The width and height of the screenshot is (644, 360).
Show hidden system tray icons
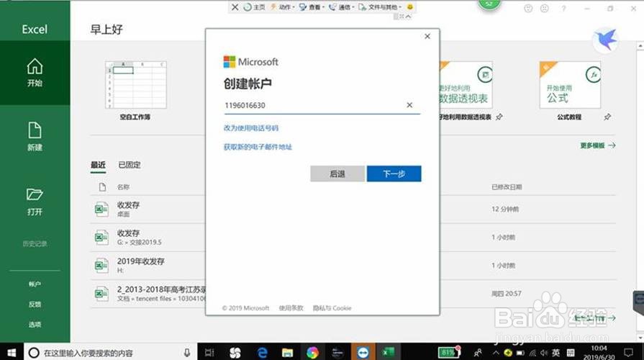496,353
